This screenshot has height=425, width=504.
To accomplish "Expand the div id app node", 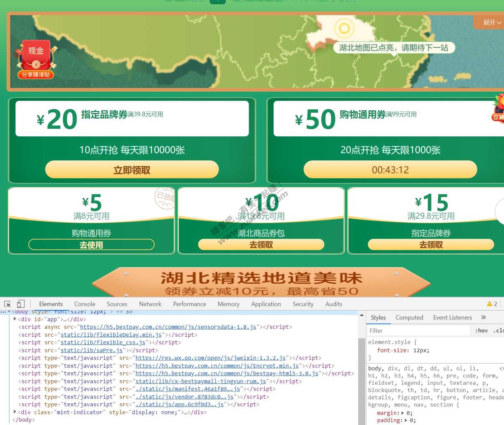I will click(x=15, y=319).
